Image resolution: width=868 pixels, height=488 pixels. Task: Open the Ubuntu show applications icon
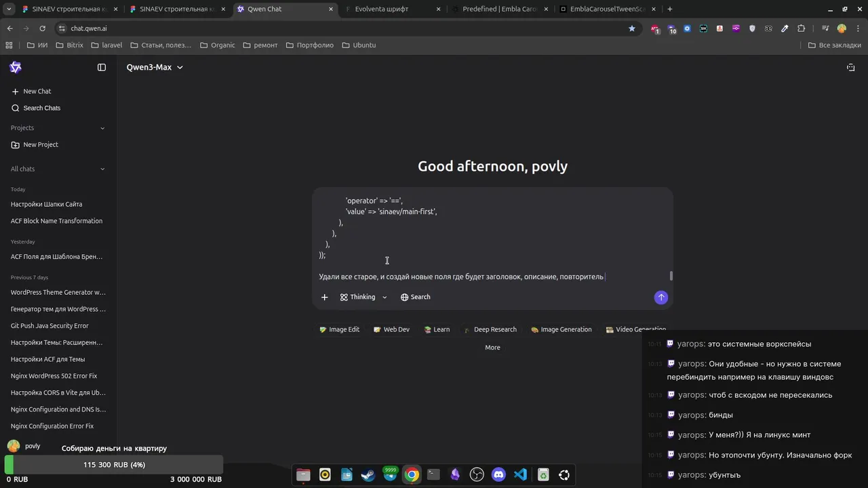pyautogui.click(x=564, y=475)
